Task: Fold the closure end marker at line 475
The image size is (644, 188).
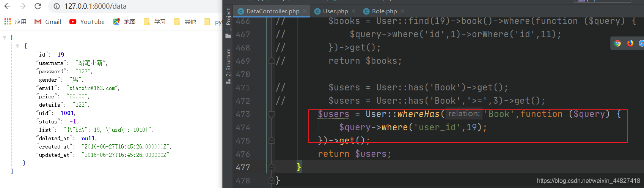Action: pyautogui.click(x=272, y=141)
